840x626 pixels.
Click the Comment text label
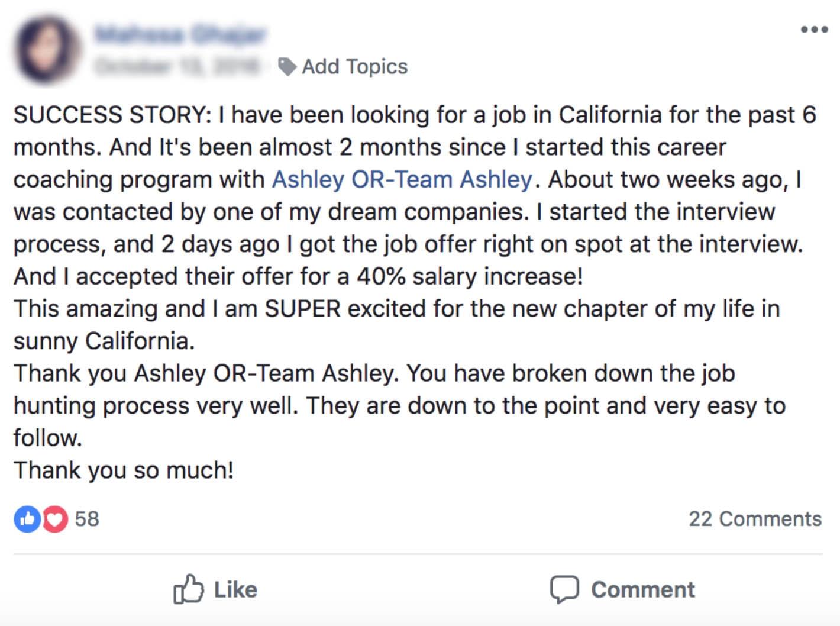coord(643,590)
